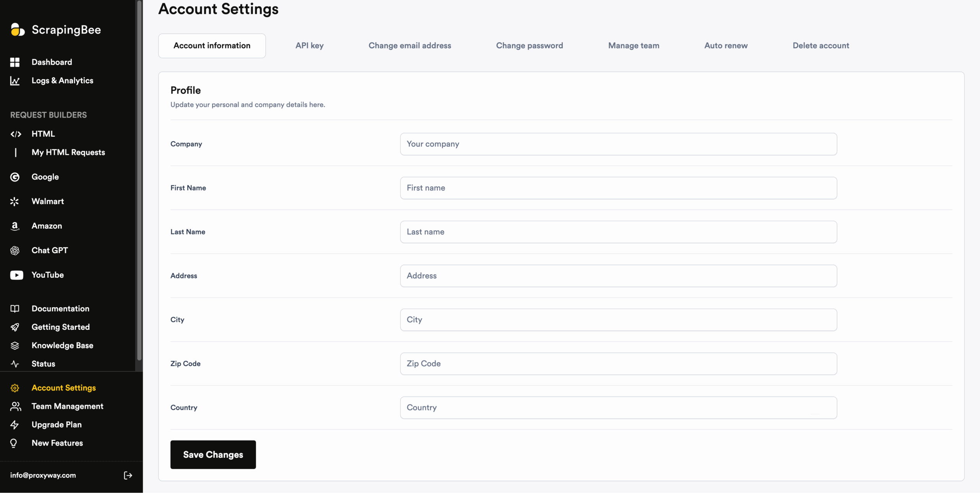Screen dimensions: 980x493
Task: Click the Your company input field
Action: click(618, 144)
